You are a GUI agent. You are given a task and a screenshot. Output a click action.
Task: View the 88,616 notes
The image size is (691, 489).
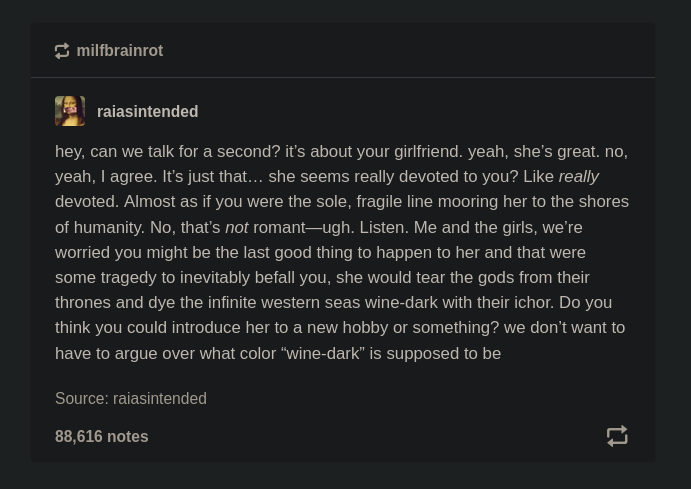click(x=102, y=436)
